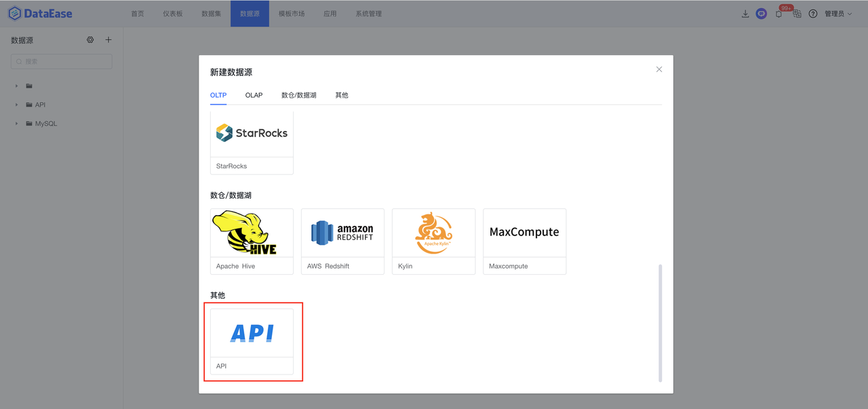Click the gear icon in the 数据源 panel
Viewport: 868px width, 409px height.
[90, 39]
